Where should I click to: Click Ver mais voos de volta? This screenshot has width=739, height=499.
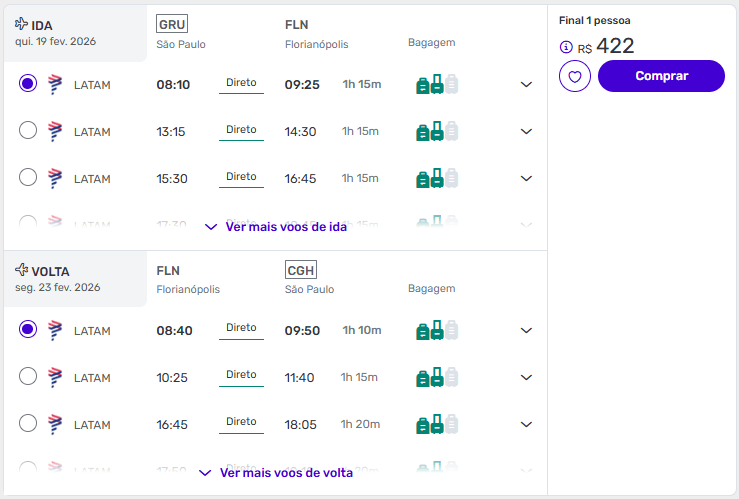coord(276,473)
